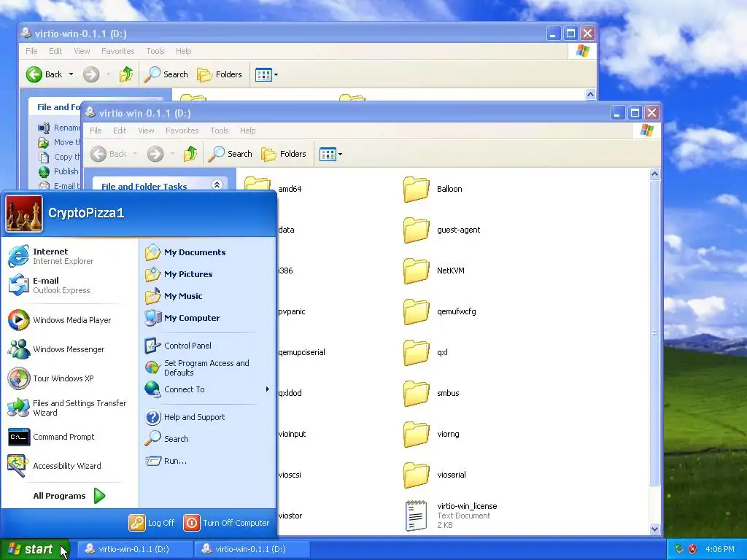747x560 pixels.
Task: Open My Music folder
Action: coord(174,296)
